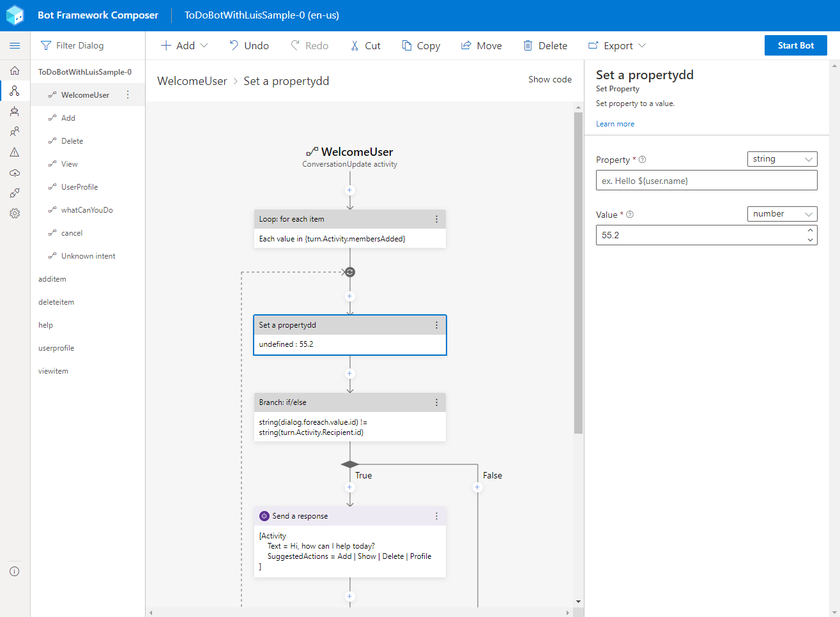840x617 pixels.
Task: Click the Bot Framework Composer logo
Action: coord(15,15)
